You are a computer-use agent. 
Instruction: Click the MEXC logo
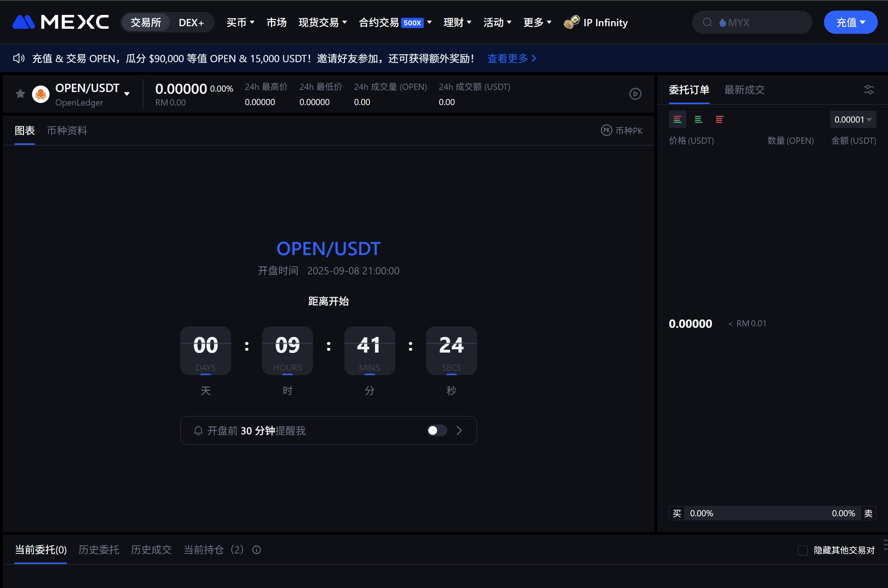(x=61, y=22)
